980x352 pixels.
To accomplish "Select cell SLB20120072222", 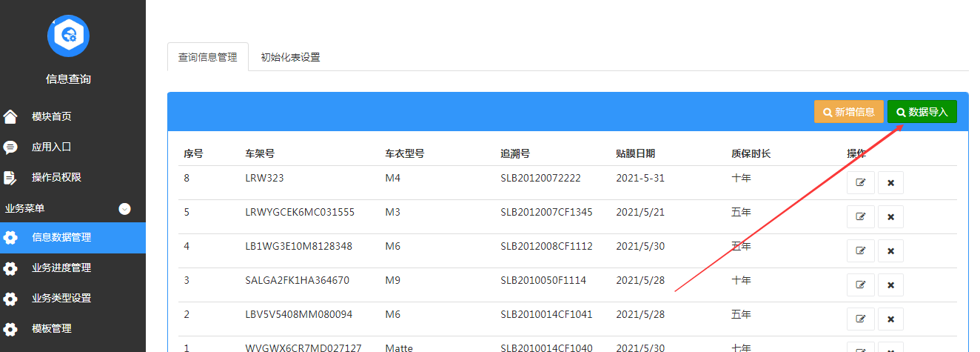I will click(540, 178).
